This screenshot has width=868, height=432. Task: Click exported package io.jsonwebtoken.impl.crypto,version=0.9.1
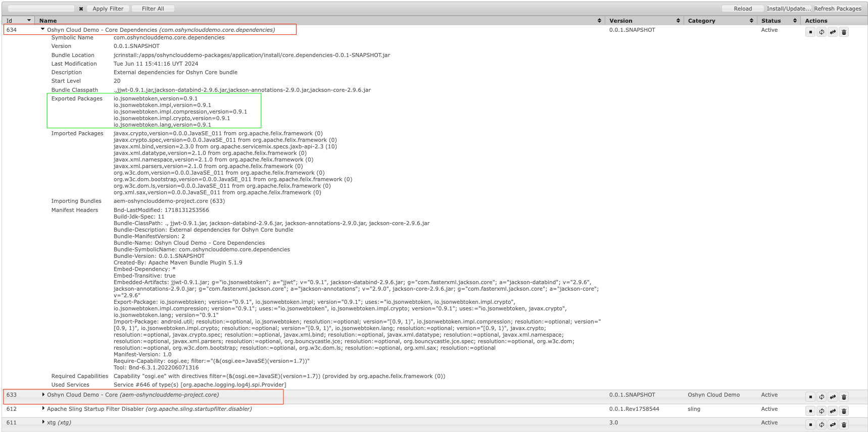(172, 118)
